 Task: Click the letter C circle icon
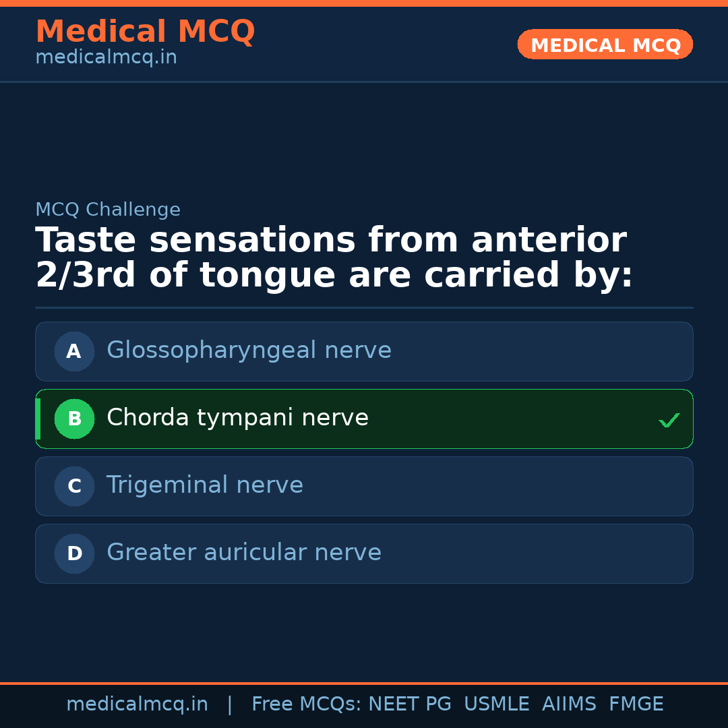[74, 486]
